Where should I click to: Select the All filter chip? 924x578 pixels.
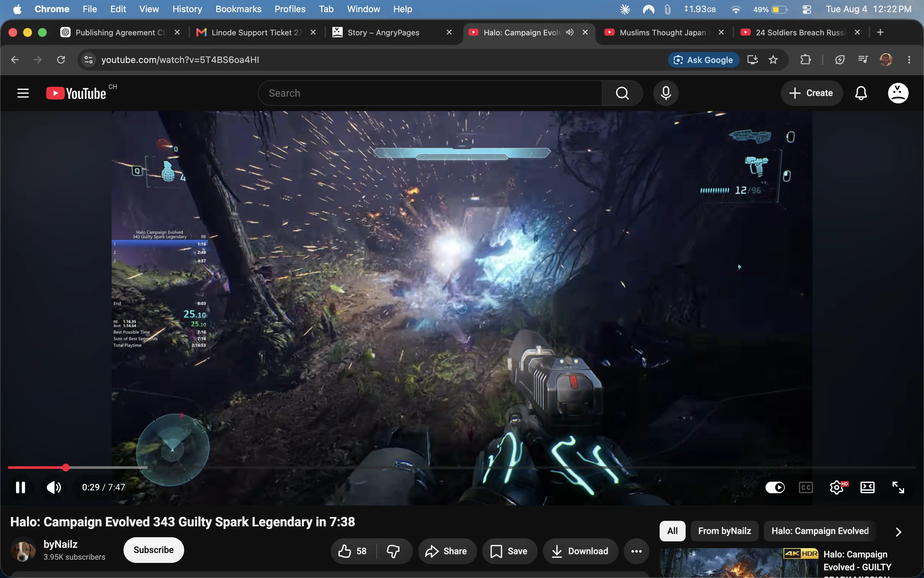(672, 530)
